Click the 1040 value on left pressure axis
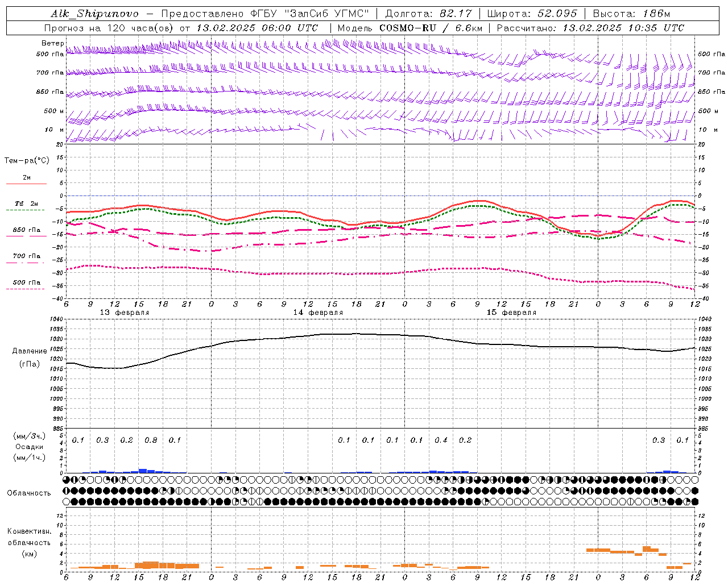Image resolution: width=728 pixels, height=582 pixels. click(x=56, y=319)
